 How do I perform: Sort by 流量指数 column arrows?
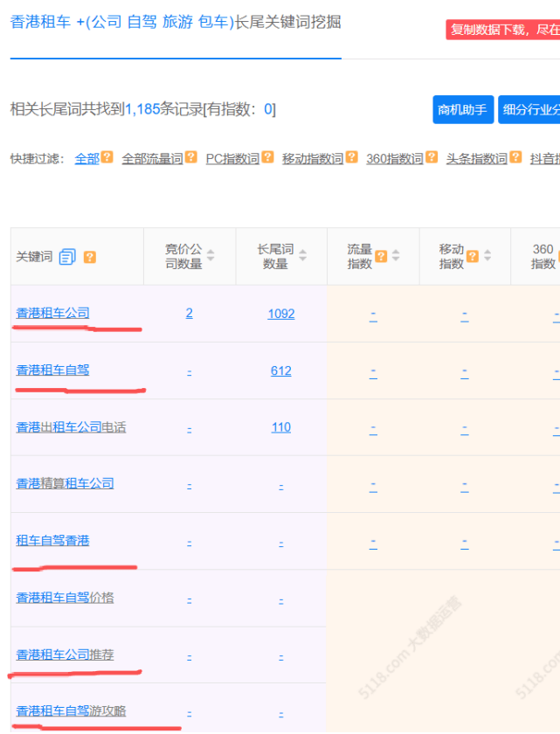(x=396, y=255)
